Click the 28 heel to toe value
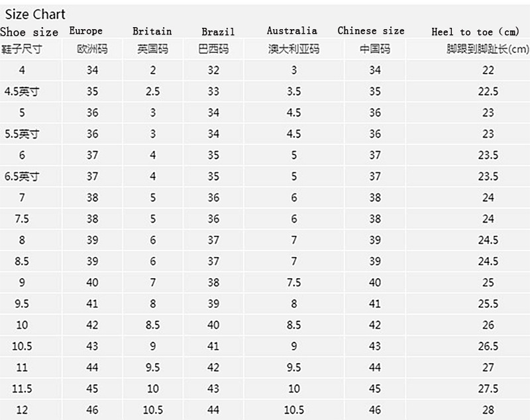The width and height of the screenshot is (530, 420). [x=488, y=410]
